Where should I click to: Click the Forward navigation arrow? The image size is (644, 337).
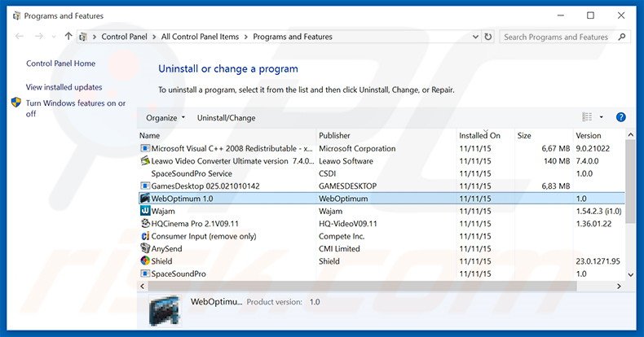[39, 37]
